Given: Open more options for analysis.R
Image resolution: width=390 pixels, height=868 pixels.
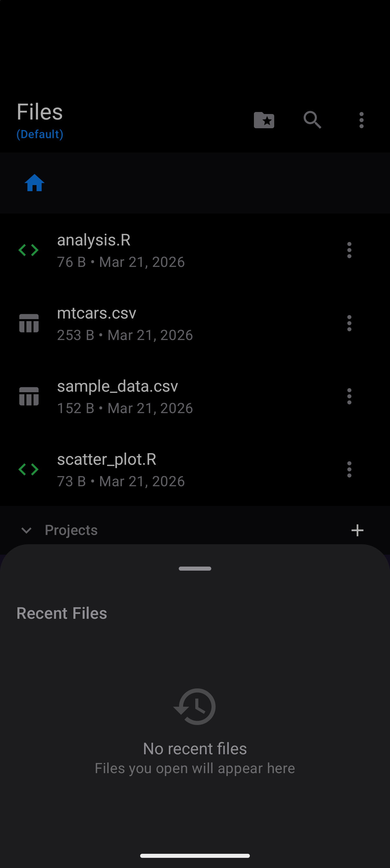Looking at the screenshot, I should (x=349, y=250).
